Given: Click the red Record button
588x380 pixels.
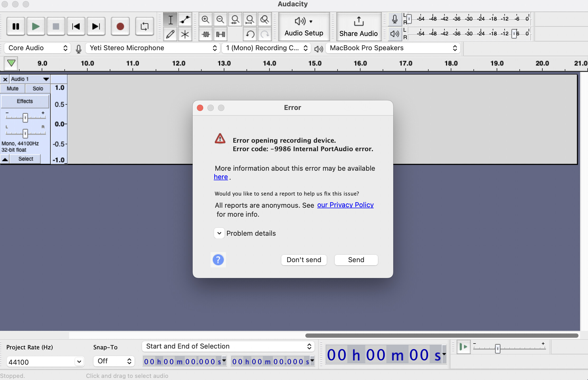Looking at the screenshot, I should point(120,26).
